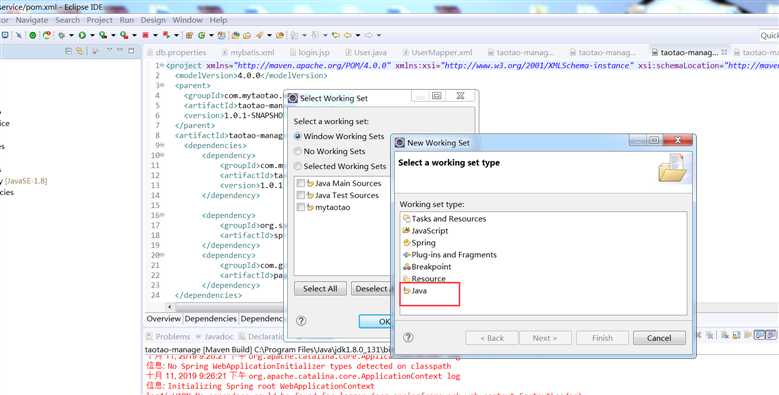Click the Debug bug toolbar icon
779x395 pixels.
coord(61,35)
